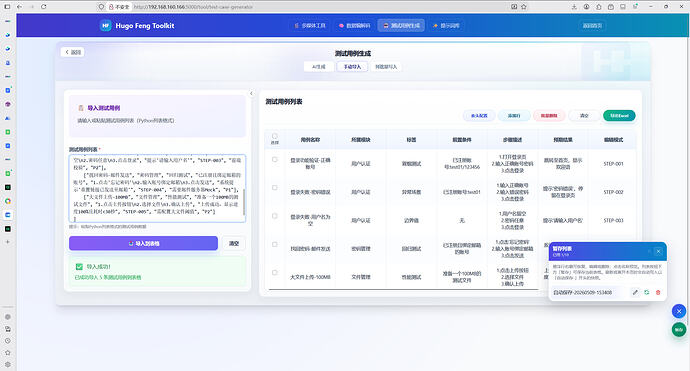This screenshot has width=690, height=371.
Task: Click the browser address bar URL
Action: [x=193, y=7]
